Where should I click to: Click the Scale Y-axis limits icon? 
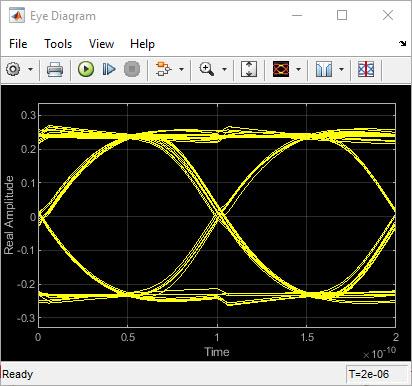tap(249, 69)
